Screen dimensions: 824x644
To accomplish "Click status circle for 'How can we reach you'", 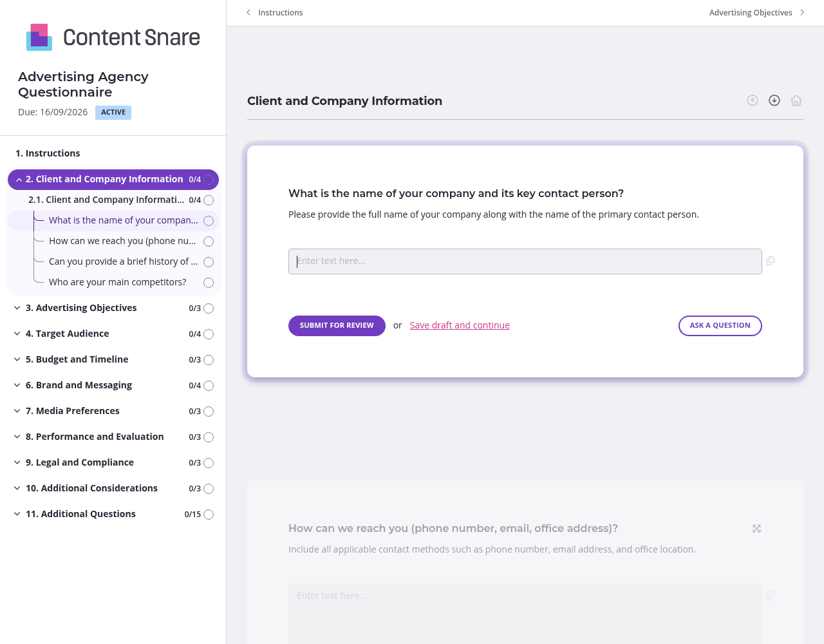I will coord(209,241).
